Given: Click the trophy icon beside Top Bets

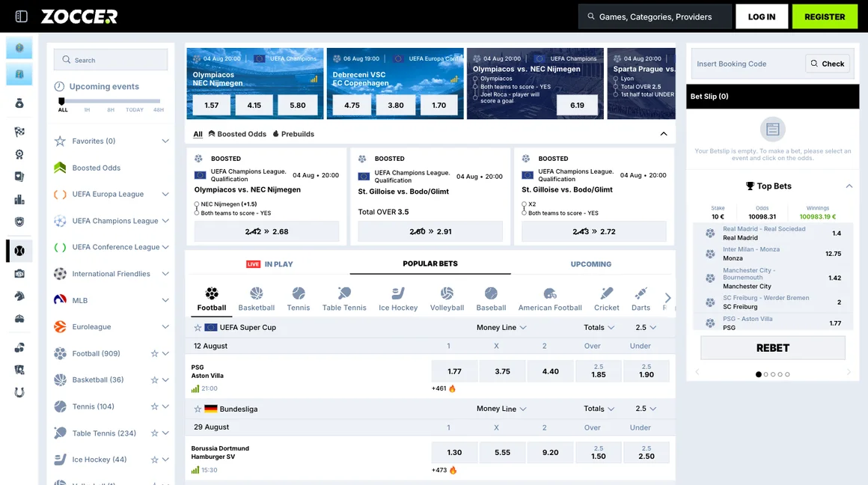Looking at the screenshot, I should (x=750, y=186).
